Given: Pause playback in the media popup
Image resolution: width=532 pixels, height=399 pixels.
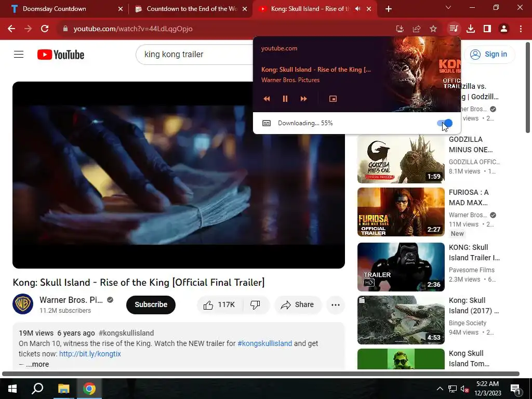Looking at the screenshot, I should (285, 99).
